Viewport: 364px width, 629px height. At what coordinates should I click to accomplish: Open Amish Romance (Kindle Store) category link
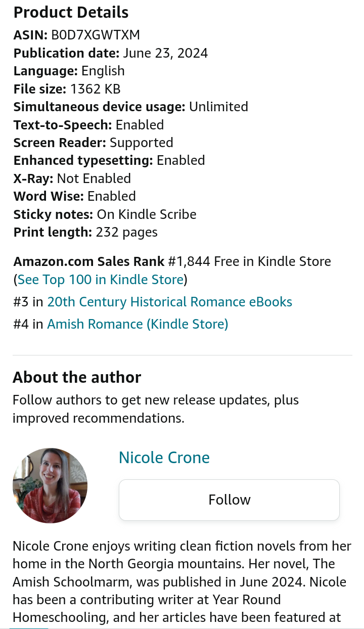coord(138,324)
